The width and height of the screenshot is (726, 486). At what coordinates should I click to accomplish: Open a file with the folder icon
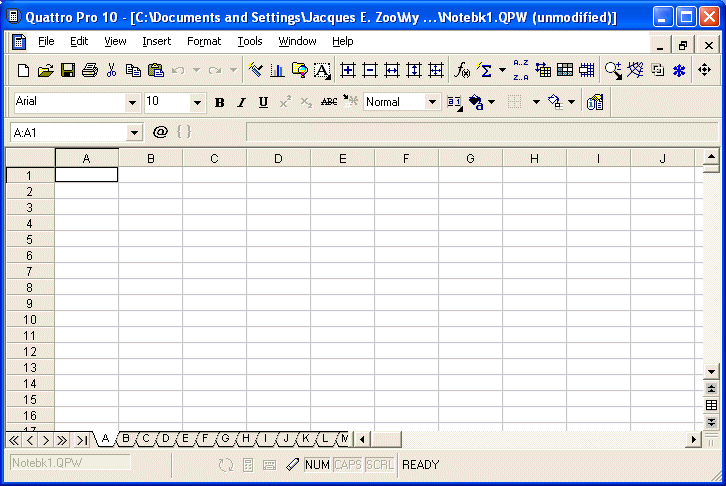[x=45, y=70]
